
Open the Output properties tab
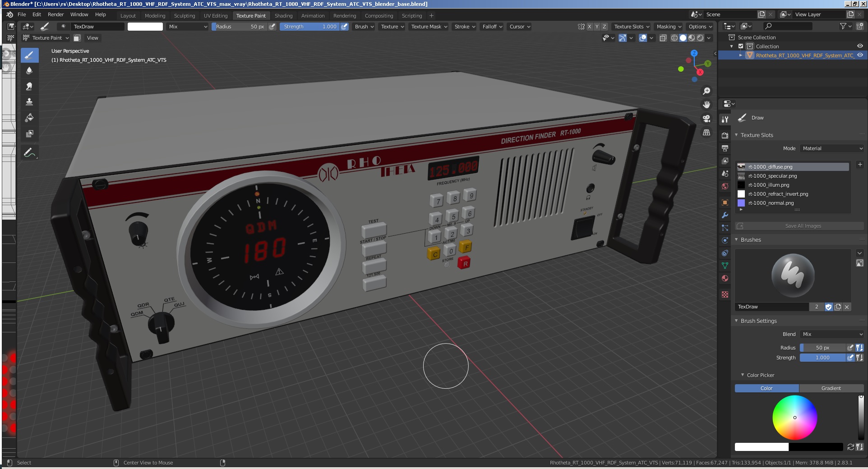(x=725, y=148)
